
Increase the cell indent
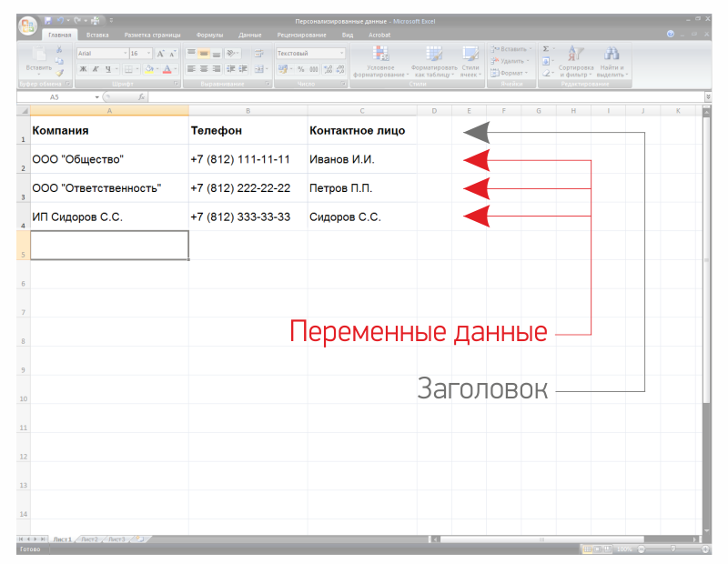click(x=243, y=69)
